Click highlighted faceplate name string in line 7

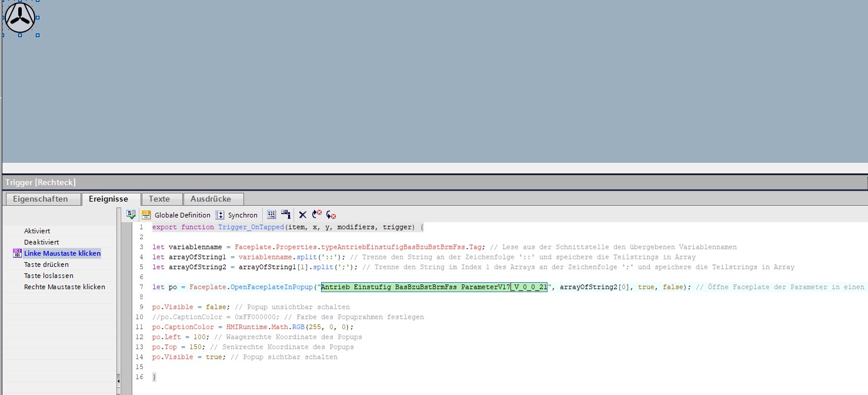pyautogui.click(x=434, y=287)
